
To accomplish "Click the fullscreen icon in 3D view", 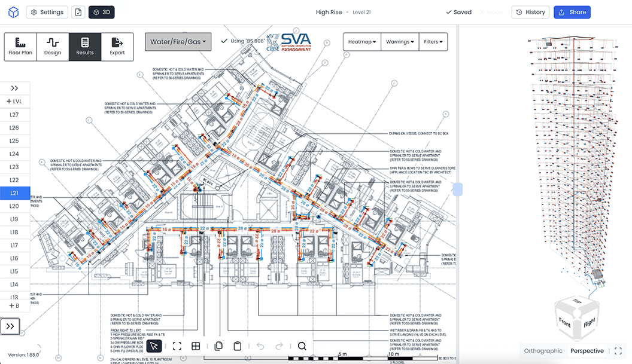I will point(618,351).
